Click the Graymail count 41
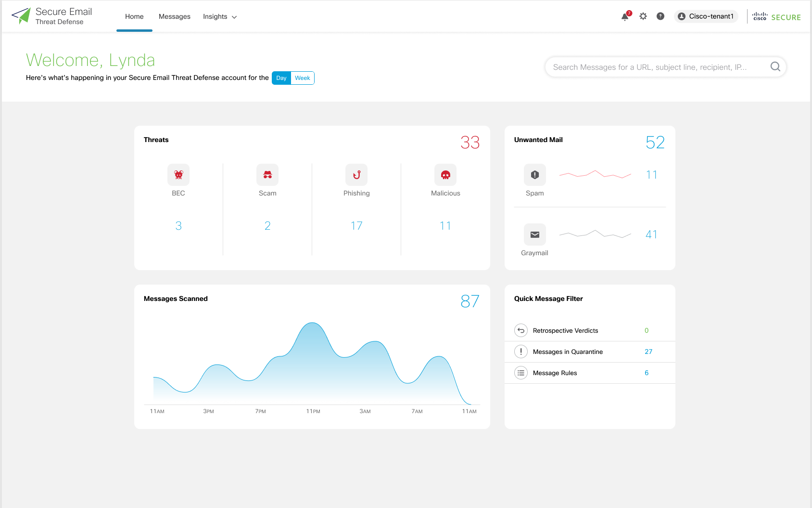Image resolution: width=812 pixels, height=508 pixels. (x=651, y=234)
